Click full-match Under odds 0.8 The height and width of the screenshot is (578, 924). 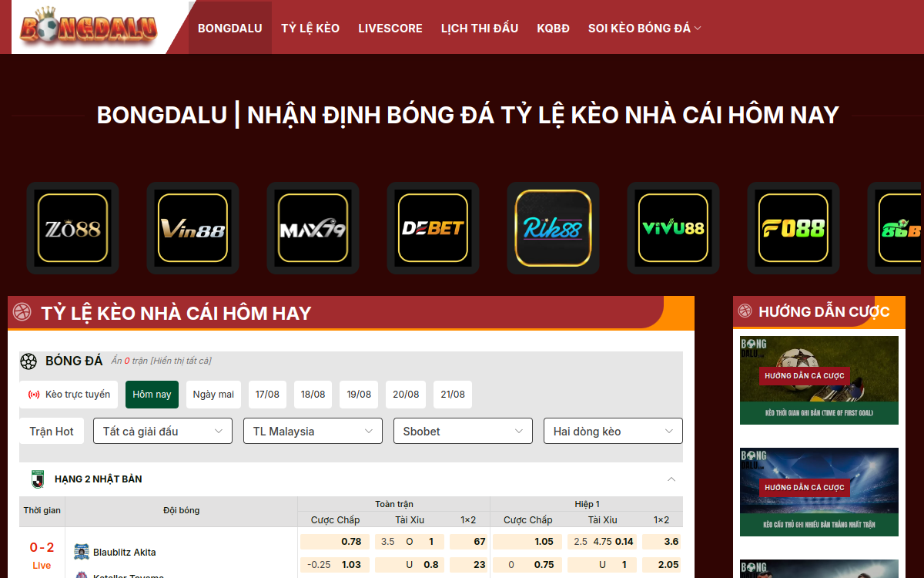pyautogui.click(x=431, y=564)
